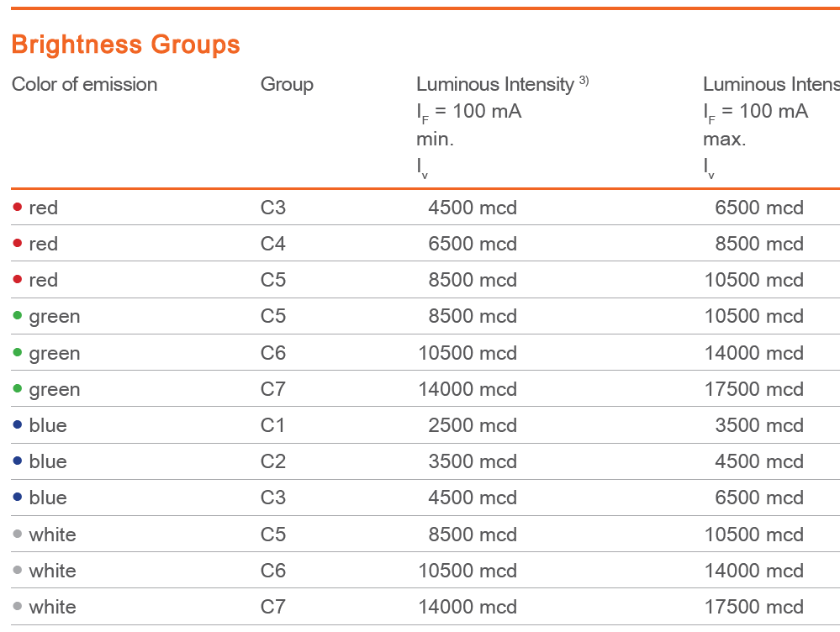The image size is (840, 632).
Task: Click max value 14000 mcd for green C6
Action: tap(753, 353)
